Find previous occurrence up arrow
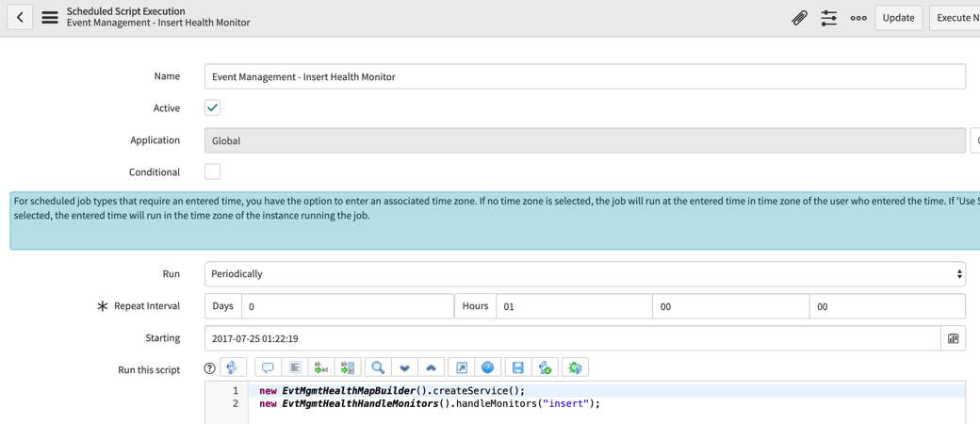 [431, 367]
